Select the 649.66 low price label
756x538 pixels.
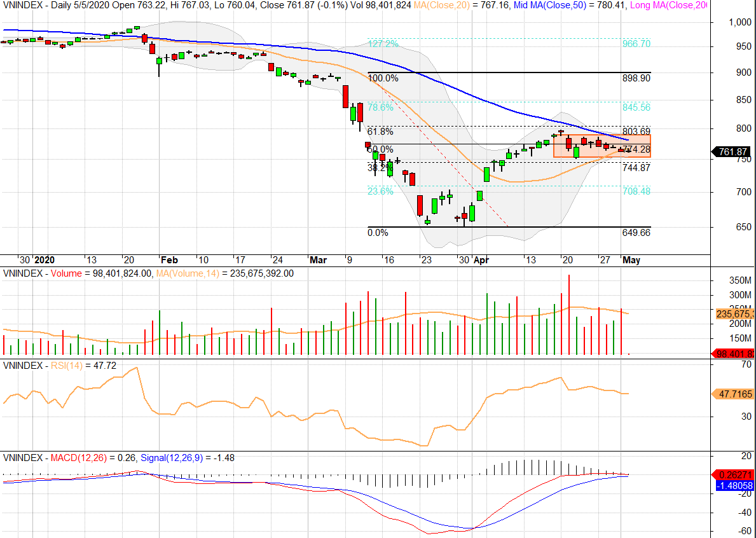click(636, 233)
